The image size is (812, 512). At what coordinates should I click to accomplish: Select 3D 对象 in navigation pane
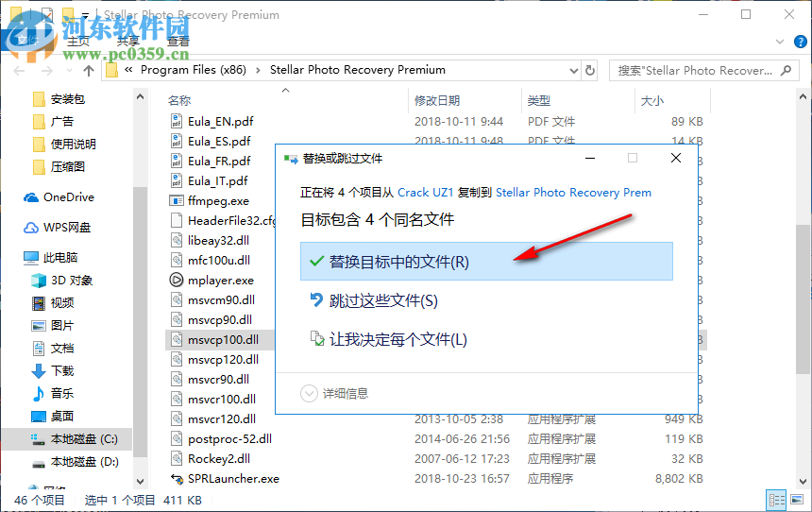pyautogui.click(x=72, y=281)
